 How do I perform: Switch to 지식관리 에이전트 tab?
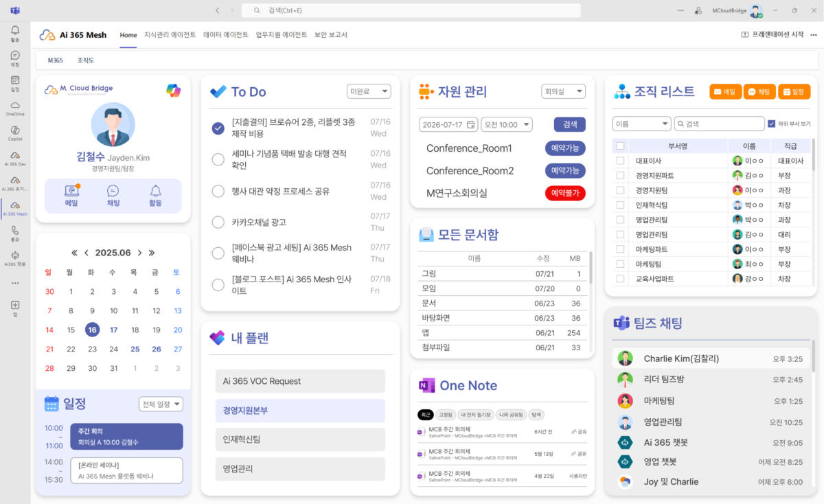coord(170,34)
